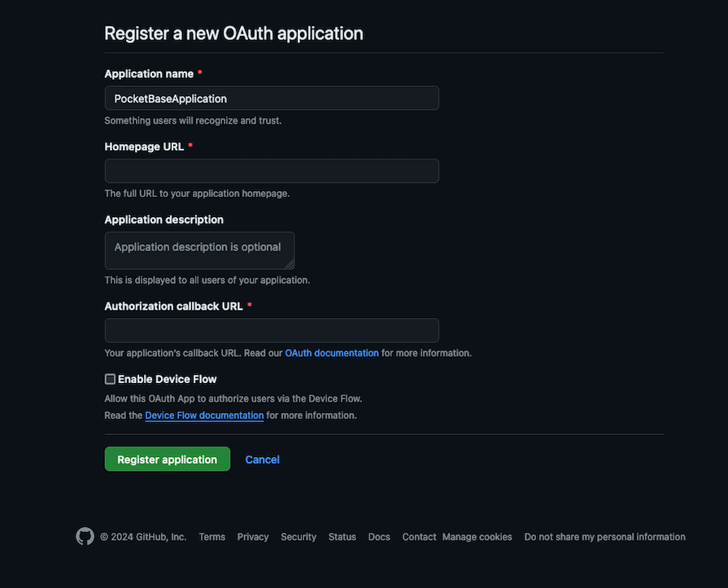Click the Enable Device Flow label
This screenshot has height=588, width=728.
tap(168, 379)
